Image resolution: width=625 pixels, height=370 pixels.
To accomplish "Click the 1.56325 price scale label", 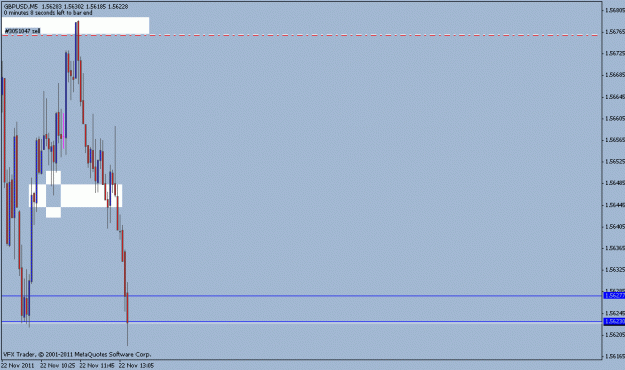I will (x=615, y=270).
